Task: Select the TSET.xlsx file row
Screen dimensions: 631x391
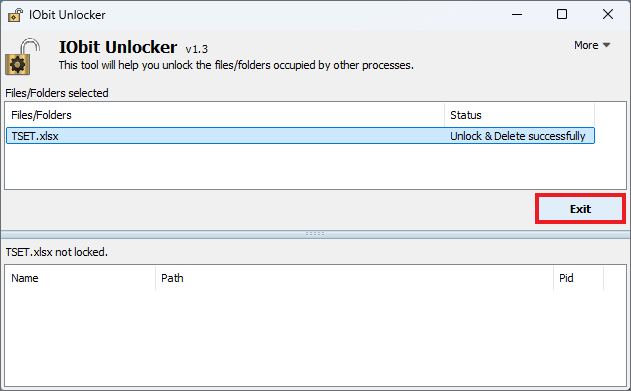Action: [300, 136]
